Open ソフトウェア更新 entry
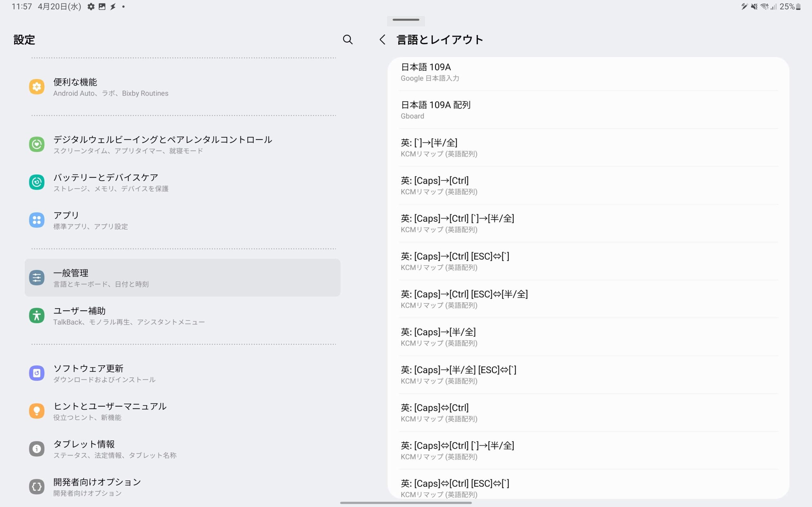This screenshot has height=507, width=812. pyautogui.click(x=183, y=373)
